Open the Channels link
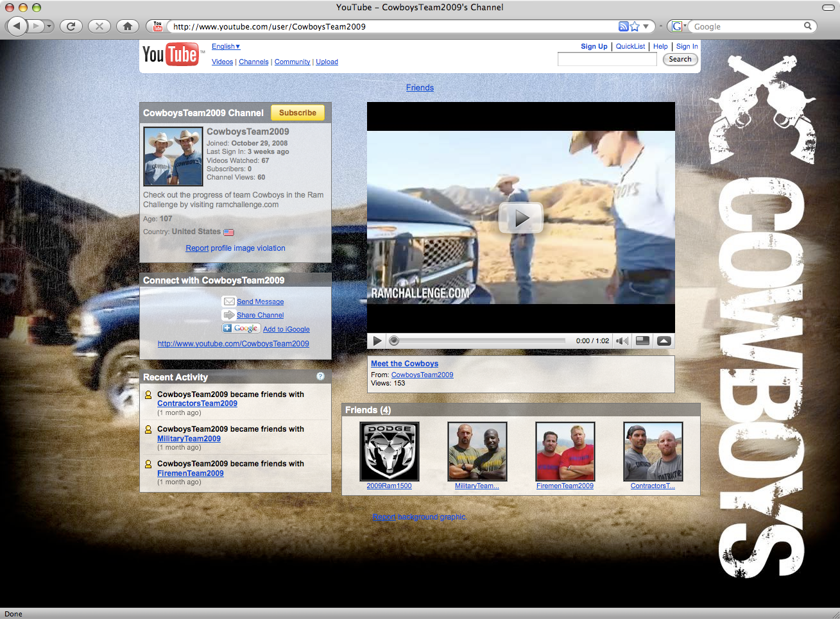The height and width of the screenshot is (619, 840). 253,62
